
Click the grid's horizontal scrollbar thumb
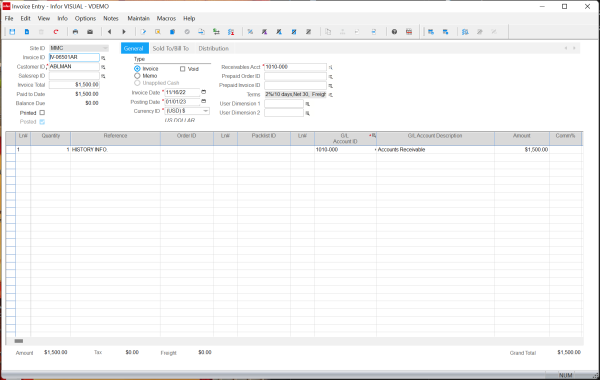coord(19,341)
